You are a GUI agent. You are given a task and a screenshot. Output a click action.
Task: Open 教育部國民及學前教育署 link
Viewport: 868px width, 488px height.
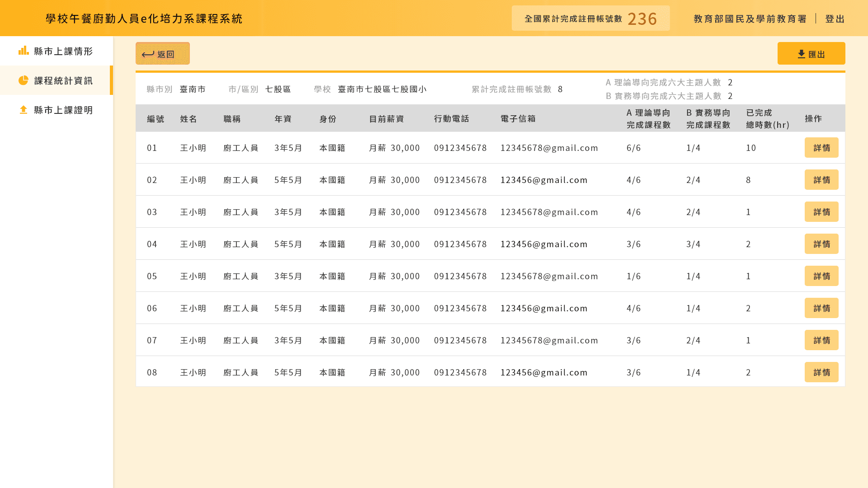[750, 19]
